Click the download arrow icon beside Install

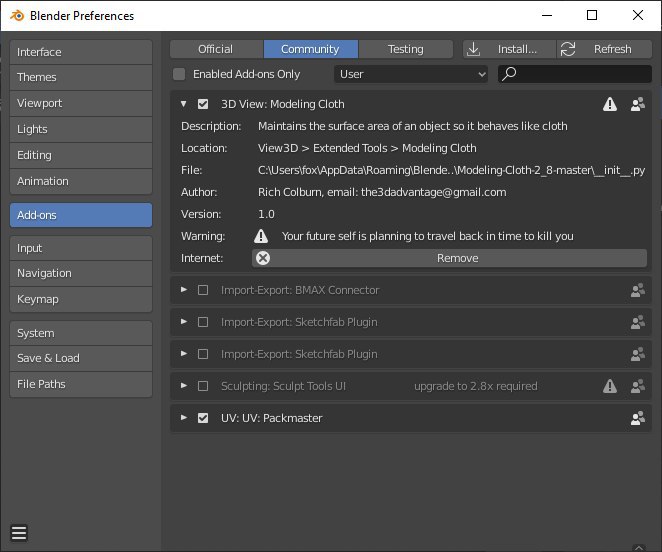click(x=474, y=49)
